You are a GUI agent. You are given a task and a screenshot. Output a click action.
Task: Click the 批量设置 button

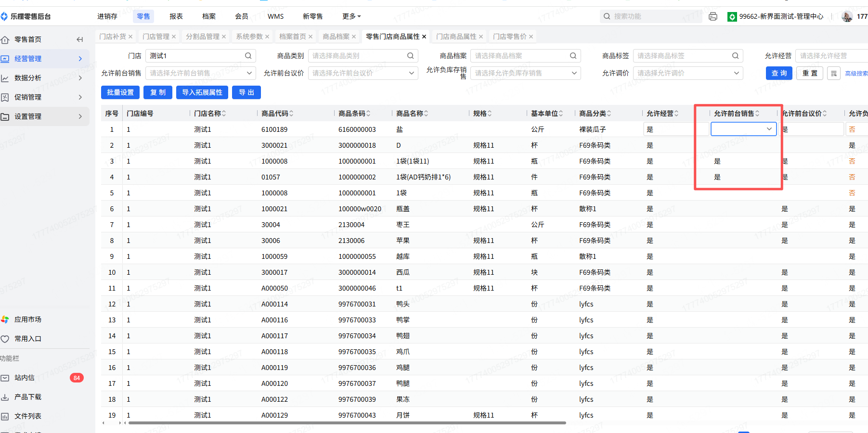tap(120, 92)
